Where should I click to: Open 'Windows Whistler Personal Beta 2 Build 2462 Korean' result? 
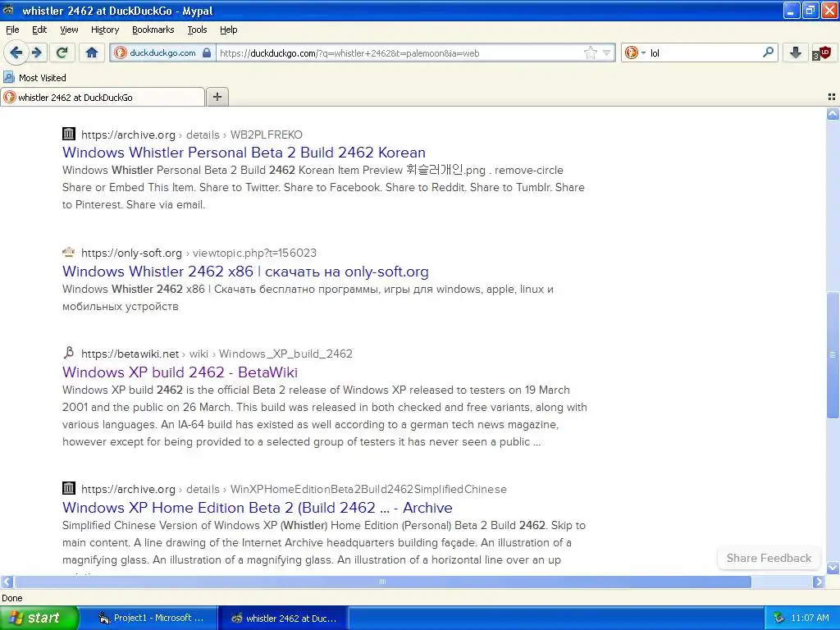(244, 152)
